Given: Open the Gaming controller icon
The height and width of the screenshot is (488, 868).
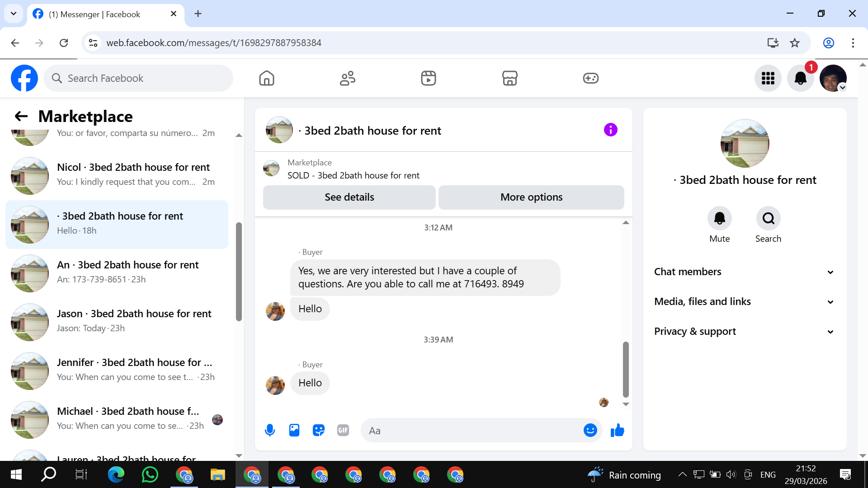Looking at the screenshot, I should pos(590,78).
